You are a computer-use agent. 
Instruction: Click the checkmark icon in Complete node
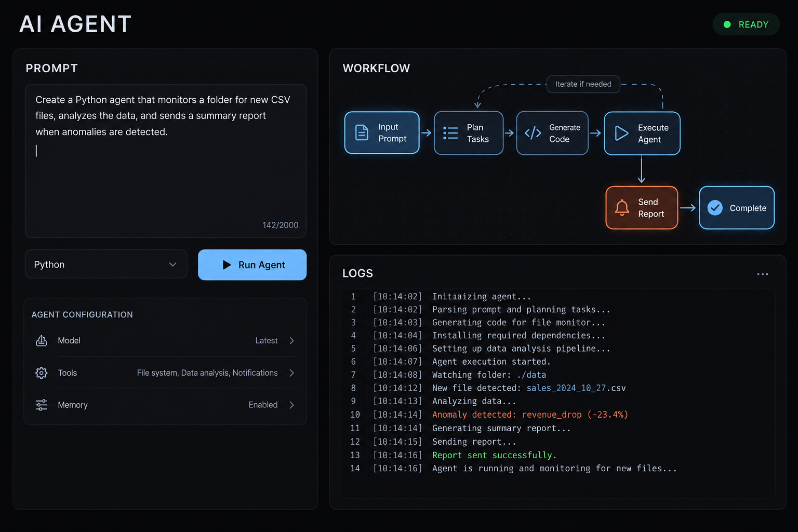click(715, 208)
